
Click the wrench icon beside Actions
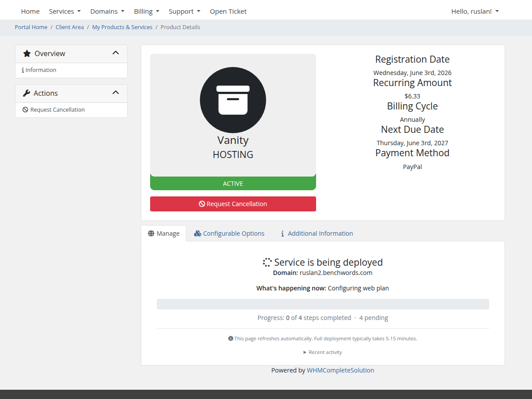pos(26,93)
